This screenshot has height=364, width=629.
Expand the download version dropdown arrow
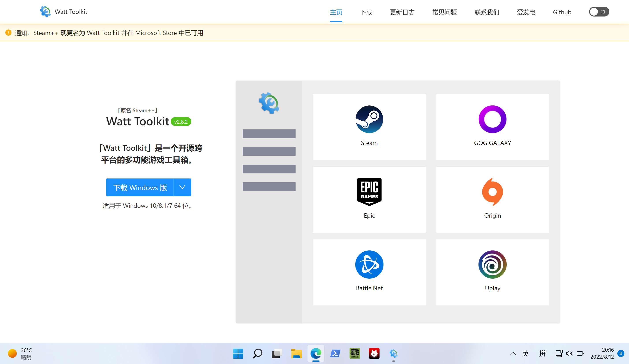pos(182,187)
